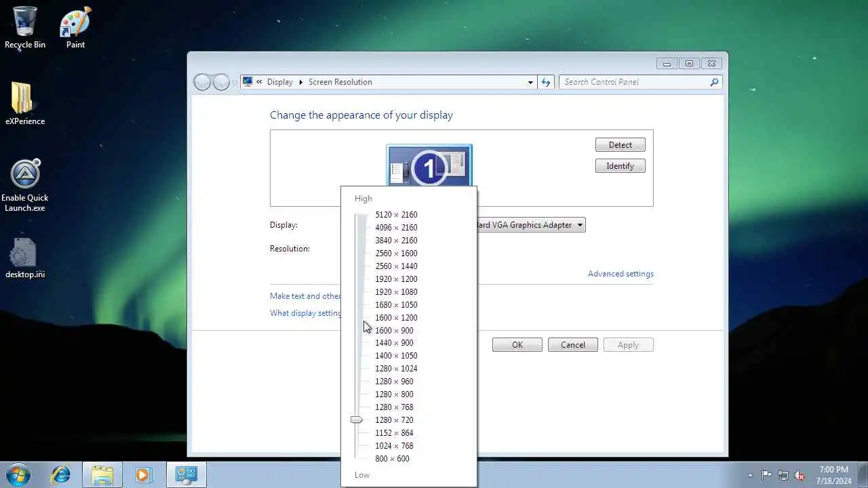Click Screen Resolution in the breadcrumb
The image size is (868, 488).
coord(340,82)
